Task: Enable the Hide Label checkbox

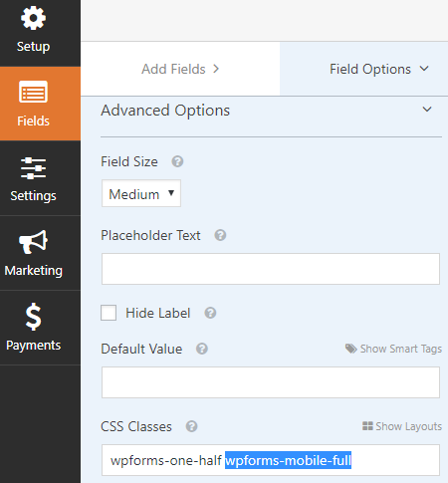Action: [109, 313]
